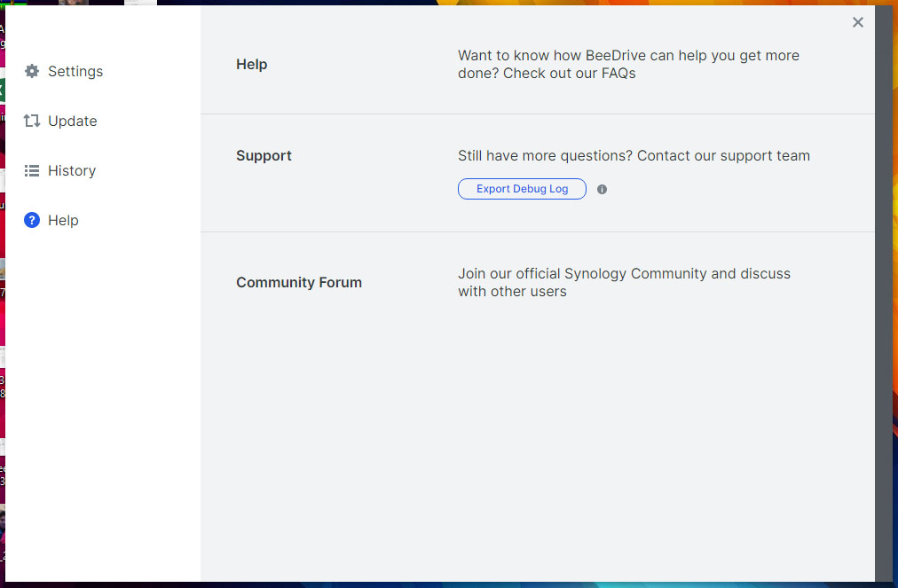Go to the History section
Screen dimensions: 898x588
click(71, 170)
